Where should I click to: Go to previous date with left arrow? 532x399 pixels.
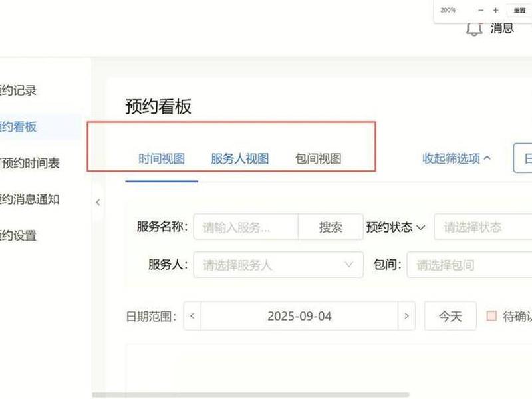tap(192, 316)
